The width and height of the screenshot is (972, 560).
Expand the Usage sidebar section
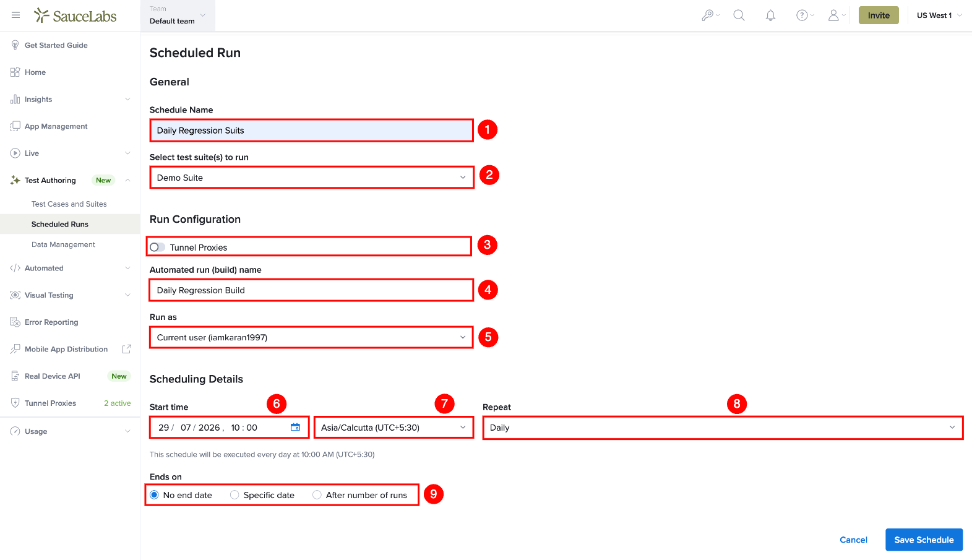point(127,431)
